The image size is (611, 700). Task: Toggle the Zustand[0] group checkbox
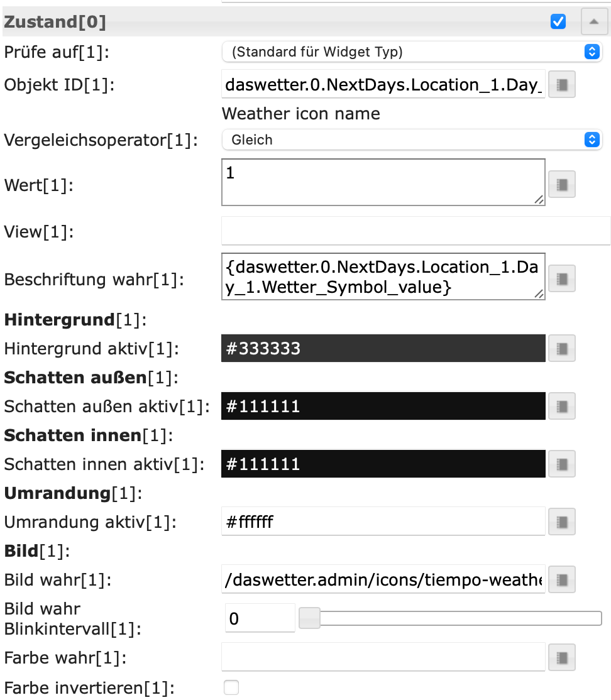tap(558, 22)
